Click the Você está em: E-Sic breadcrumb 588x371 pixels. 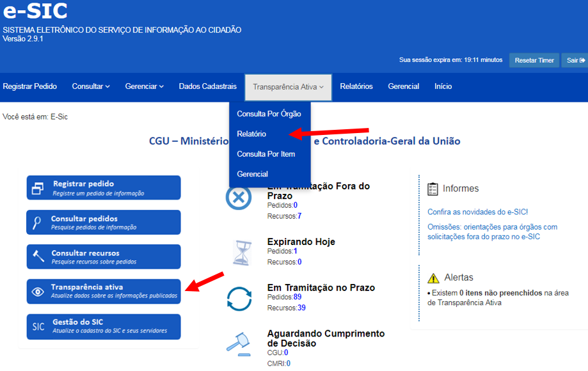pos(35,117)
